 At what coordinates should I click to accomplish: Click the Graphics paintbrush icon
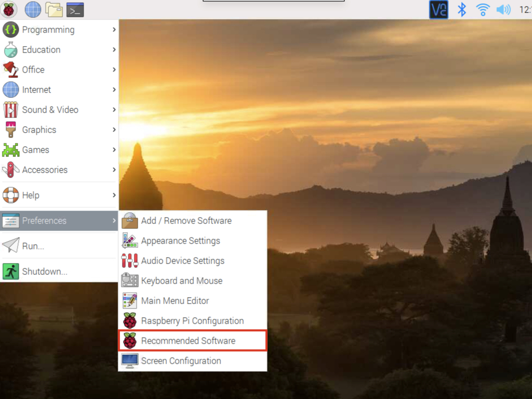point(10,129)
